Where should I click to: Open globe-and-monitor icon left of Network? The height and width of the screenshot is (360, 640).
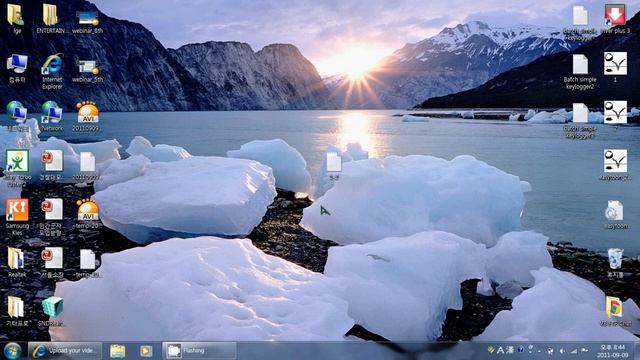(x=17, y=112)
